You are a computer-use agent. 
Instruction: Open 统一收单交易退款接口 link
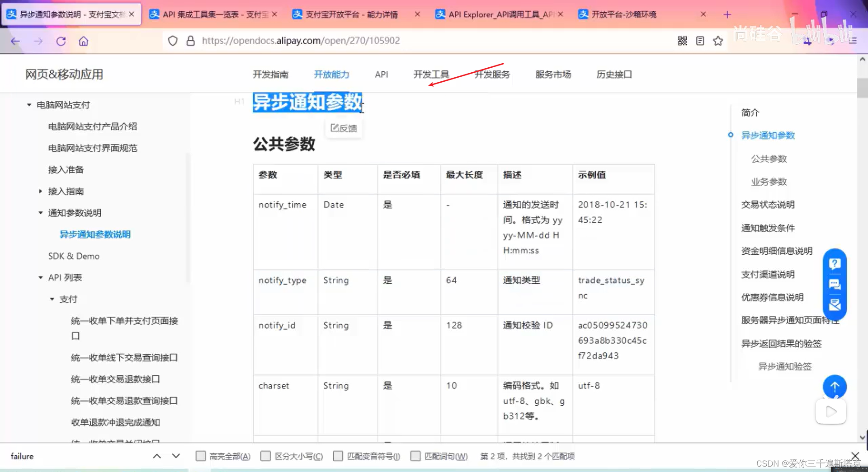[116, 379]
